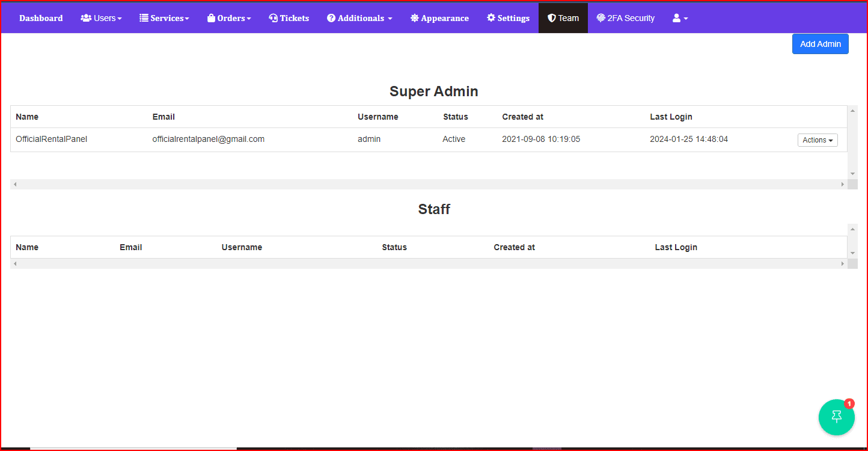Click the officialrentalpanel@gmail.com email cell

coord(209,139)
